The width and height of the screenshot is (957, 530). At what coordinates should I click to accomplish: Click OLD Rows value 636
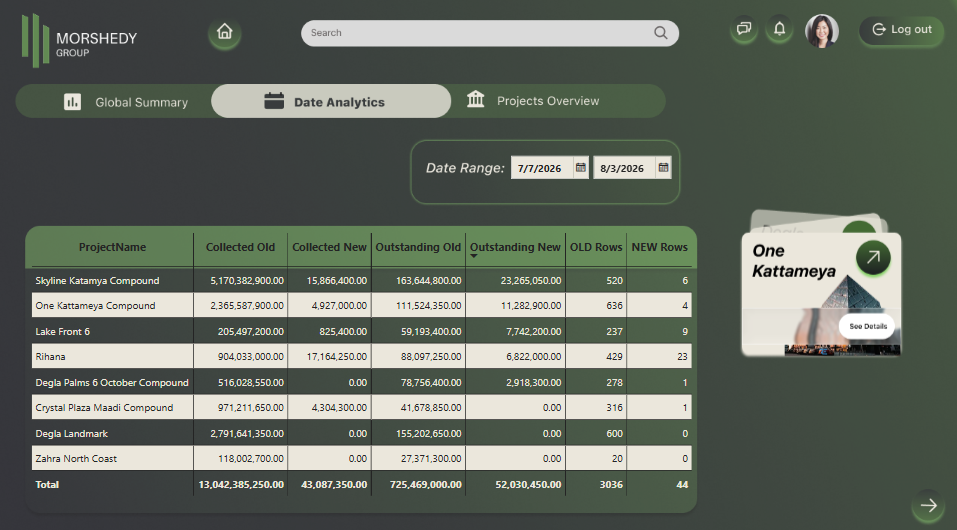(614, 306)
